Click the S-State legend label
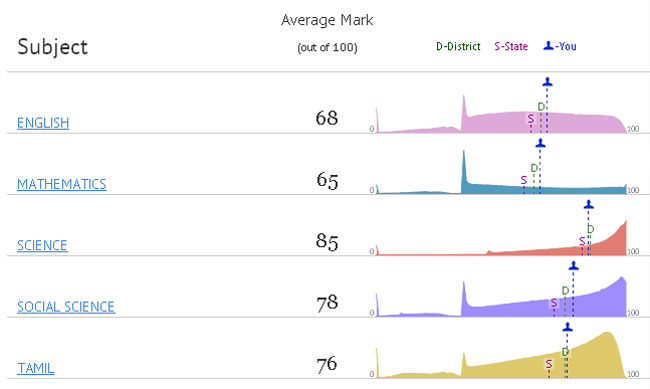 511,46
